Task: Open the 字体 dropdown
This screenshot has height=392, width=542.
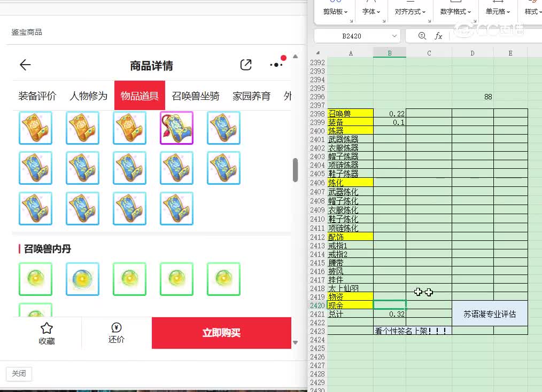Action: pos(371,12)
